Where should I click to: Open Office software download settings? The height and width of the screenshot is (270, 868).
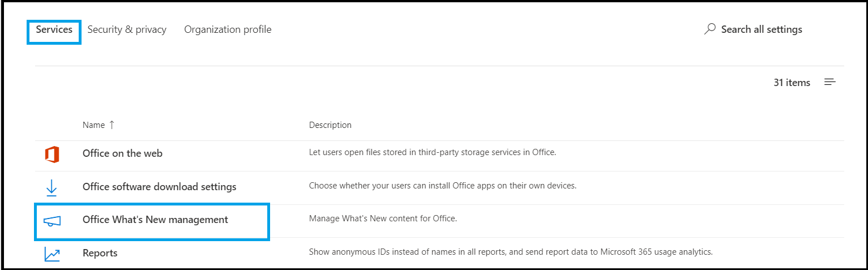tap(160, 187)
